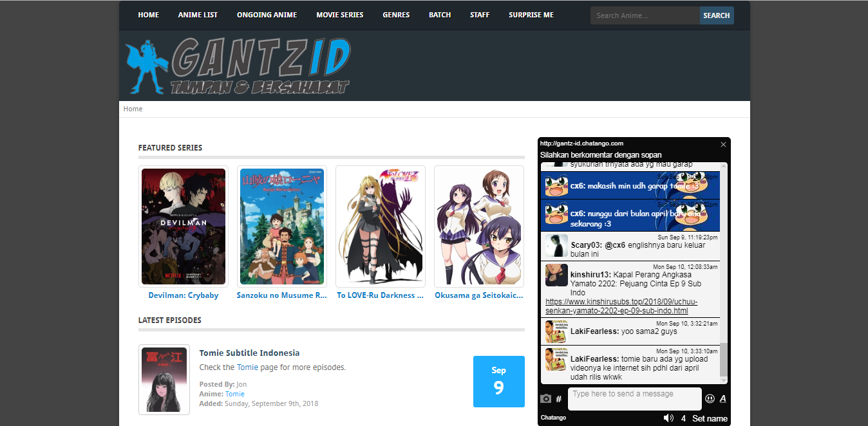Click the Search button
Image resolution: width=868 pixels, height=426 pixels.
click(717, 15)
